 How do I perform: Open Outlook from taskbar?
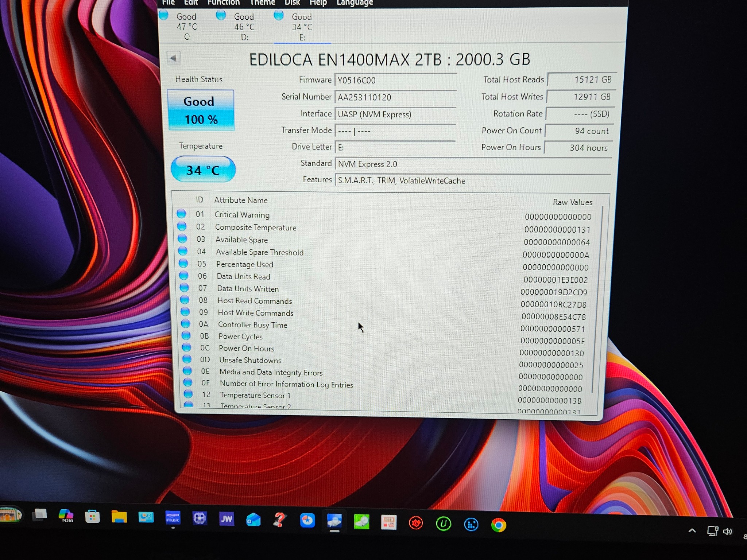(x=253, y=520)
